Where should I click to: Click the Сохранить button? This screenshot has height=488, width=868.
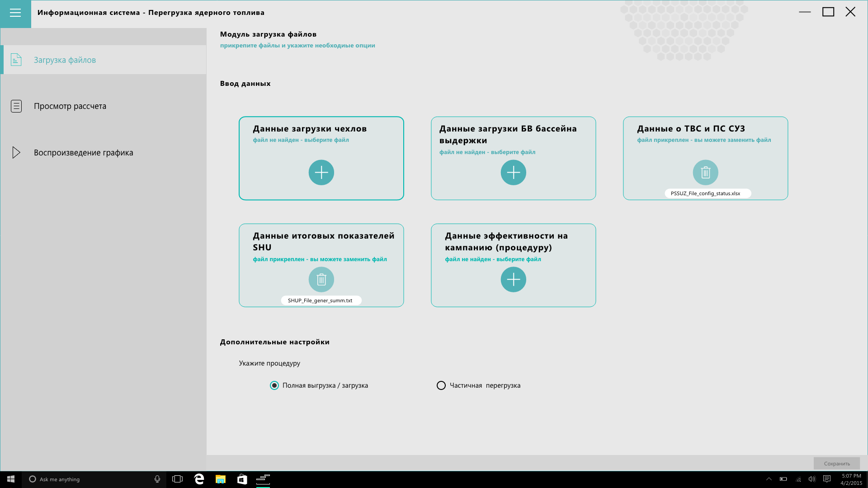(837, 464)
